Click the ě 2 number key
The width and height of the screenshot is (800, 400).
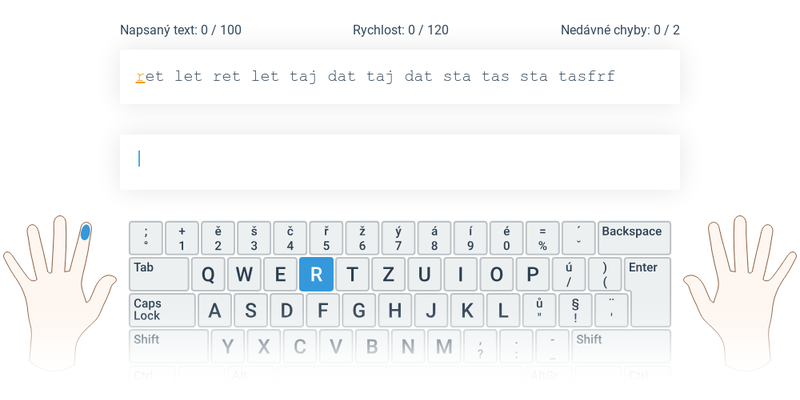point(218,238)
